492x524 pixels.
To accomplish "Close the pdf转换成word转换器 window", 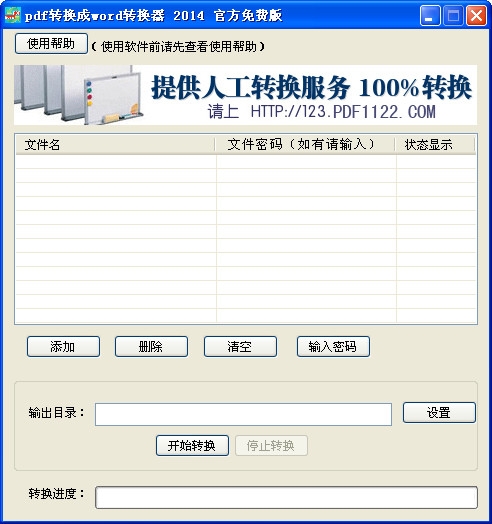I will click(476, 15).
